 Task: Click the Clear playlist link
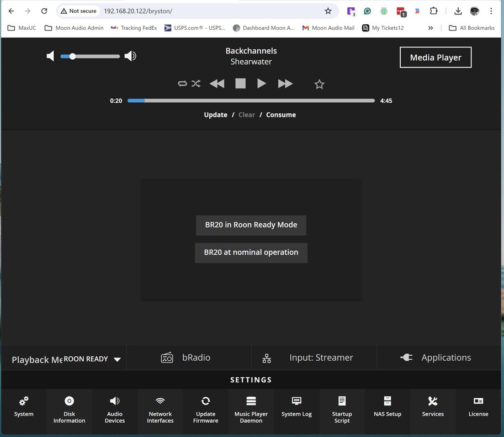(x=247, y=115)
